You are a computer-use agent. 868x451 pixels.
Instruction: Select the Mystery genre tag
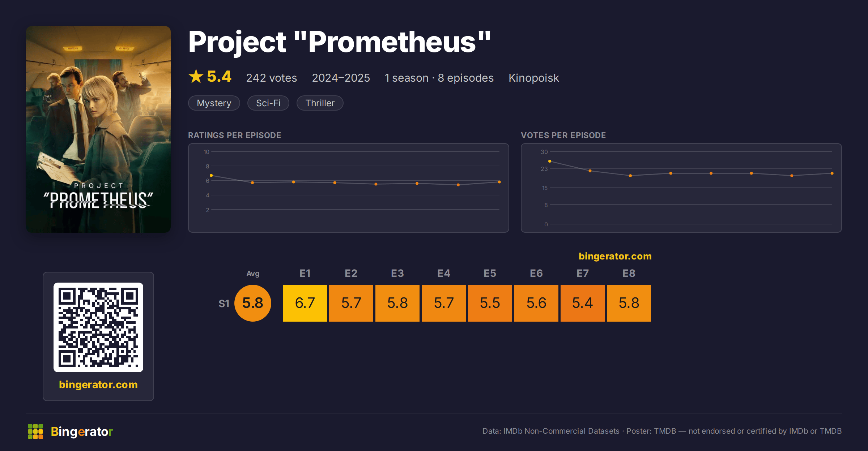(x=214, y=103)
